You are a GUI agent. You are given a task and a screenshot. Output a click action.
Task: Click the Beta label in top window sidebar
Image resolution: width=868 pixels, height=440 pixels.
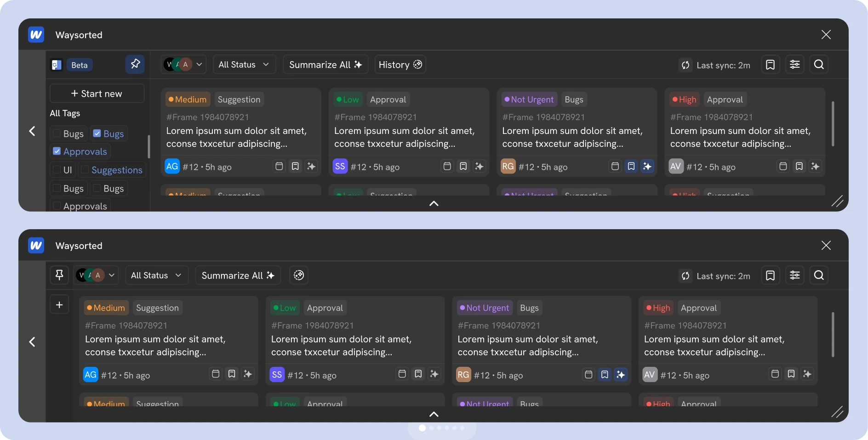[x=79, y=65]
